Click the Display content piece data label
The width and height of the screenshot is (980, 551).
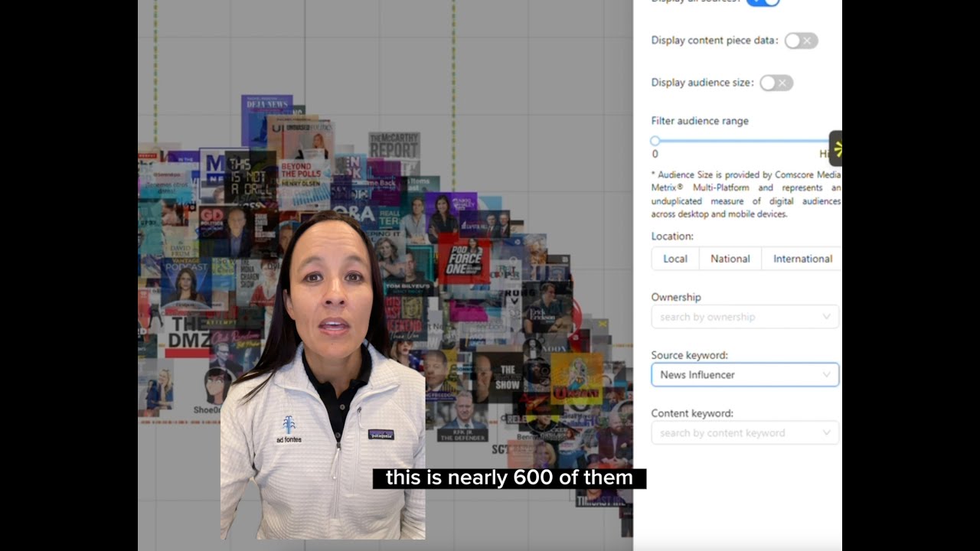(714, 41)
